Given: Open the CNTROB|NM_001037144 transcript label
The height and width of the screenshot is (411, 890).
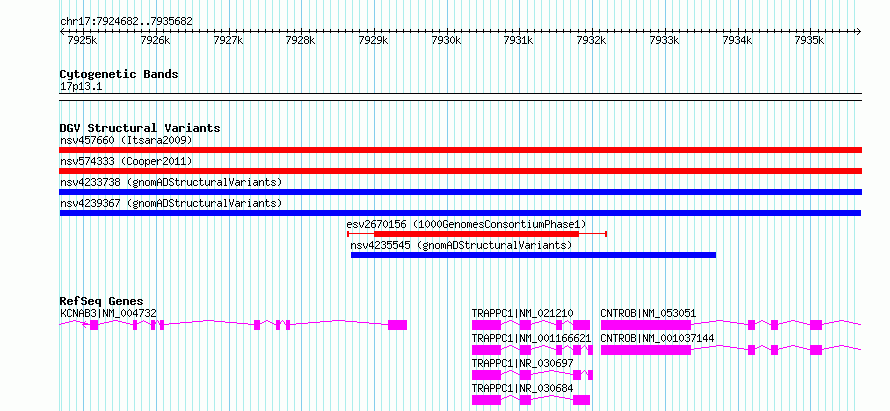Looking at the screenshot, I should pos(657,338).
